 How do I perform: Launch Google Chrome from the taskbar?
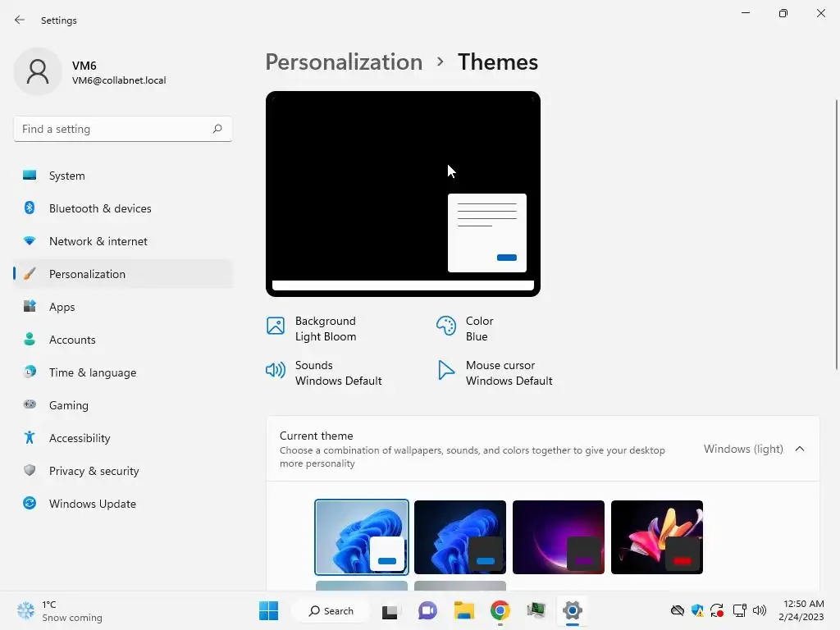500,610
